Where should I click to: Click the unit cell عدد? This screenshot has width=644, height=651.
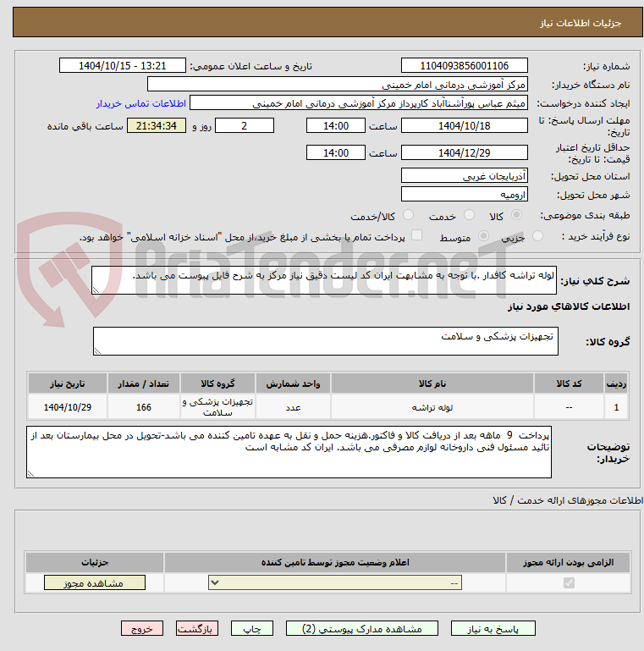pos(293,407)
